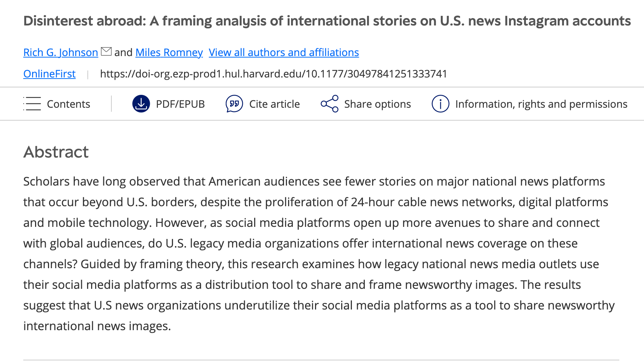This screenshot has width=644, height=363.
Task: Open author Rich G. Johnson's link
Action: point(60,52)
